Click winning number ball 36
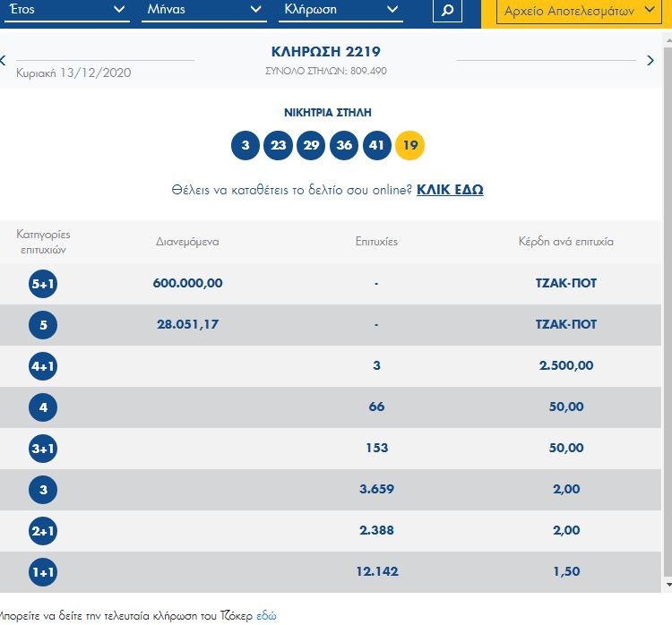Viewport: 672px width, 625px height. click(x=344, y=145)
